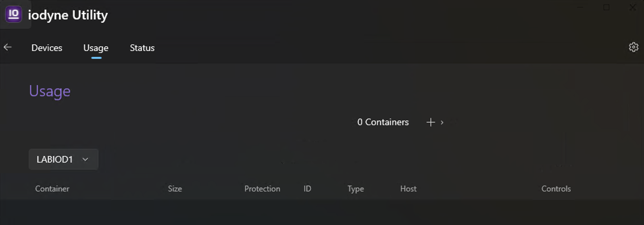Open the LABIOD1 device dropdown
The height and width of the screenshot is (225, 644).
click(x=63, y=159)
